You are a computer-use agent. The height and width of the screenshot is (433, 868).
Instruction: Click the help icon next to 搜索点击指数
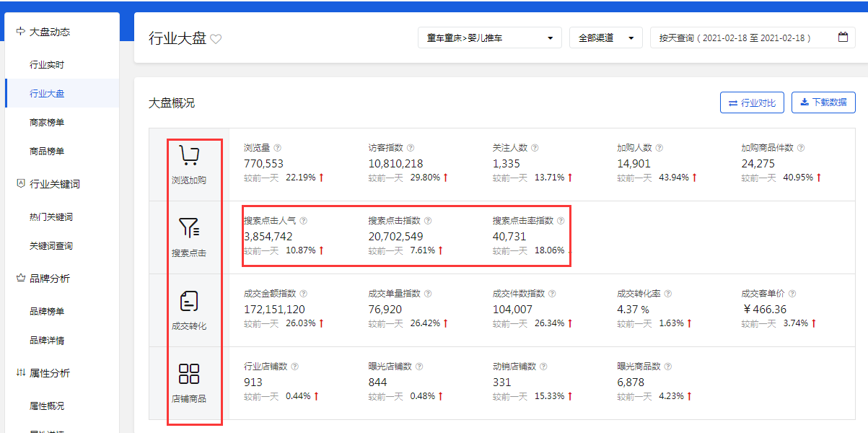[x=428, y=221]
